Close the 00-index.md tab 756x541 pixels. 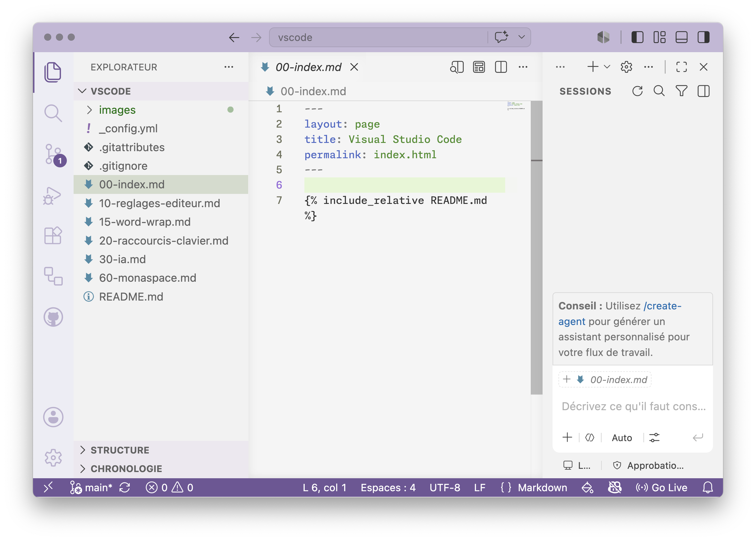click(354, 67)
